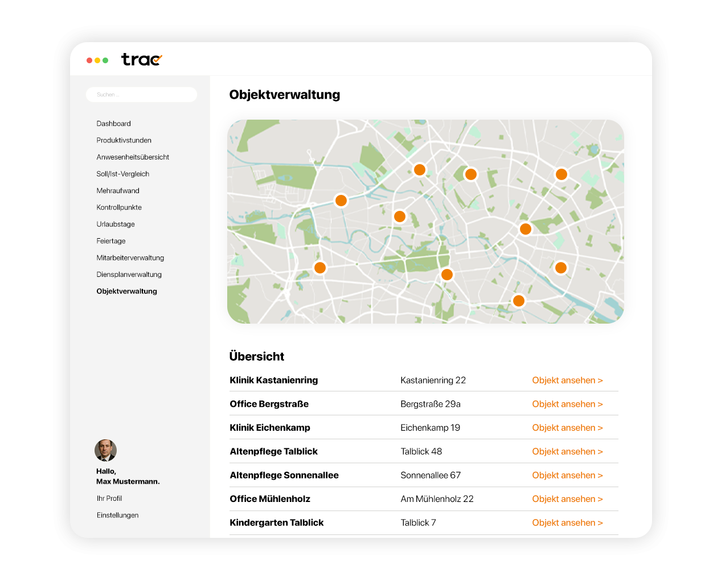Image resolution: width=713 pixels, height=588 pixels.
Task: Open 'Ihr Profil'
Action: click(x=109, y=498)
